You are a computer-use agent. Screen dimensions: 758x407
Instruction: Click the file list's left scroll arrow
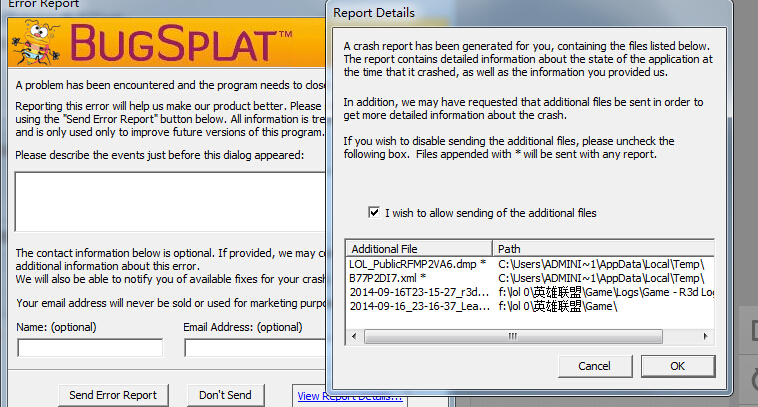(x=354, y=336)
